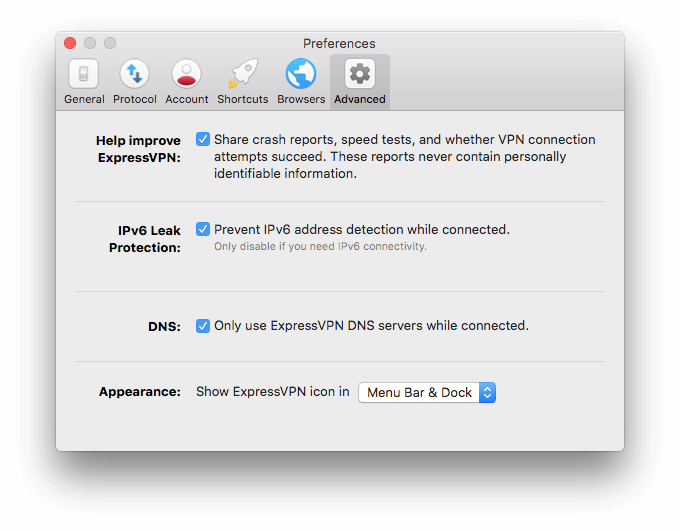Click the 'Preferences' window title
The width and height of the screenshot is (680, 531).
[339, 43]
